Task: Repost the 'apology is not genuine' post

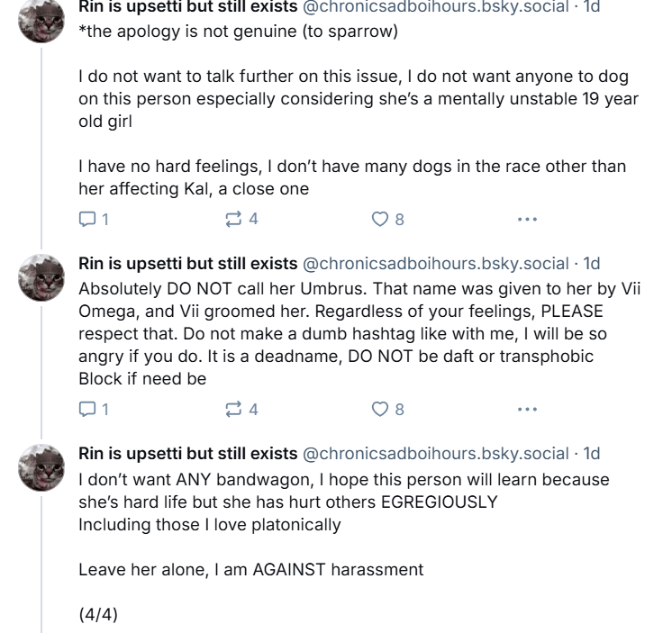Action: 241,220
